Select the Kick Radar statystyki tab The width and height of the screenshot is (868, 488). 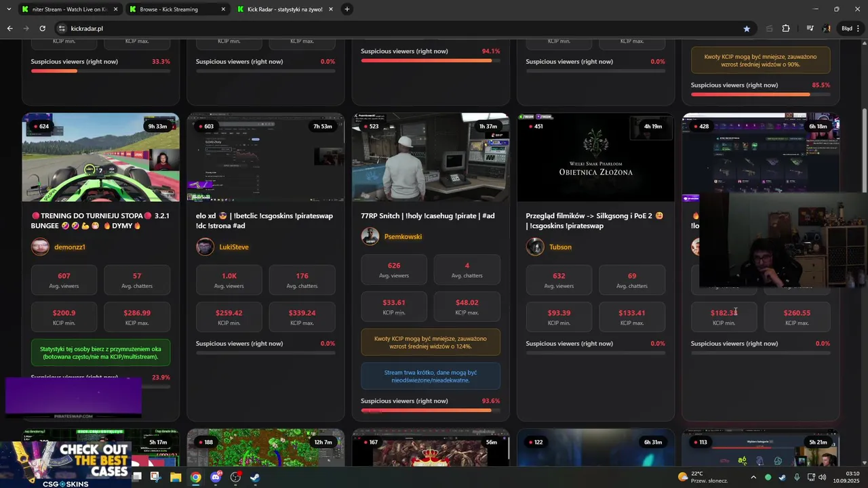tap(285, 9)
